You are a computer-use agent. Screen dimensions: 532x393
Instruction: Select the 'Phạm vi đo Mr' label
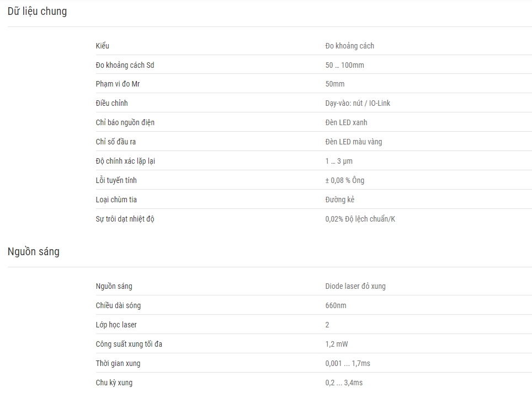tap(118, 84)
